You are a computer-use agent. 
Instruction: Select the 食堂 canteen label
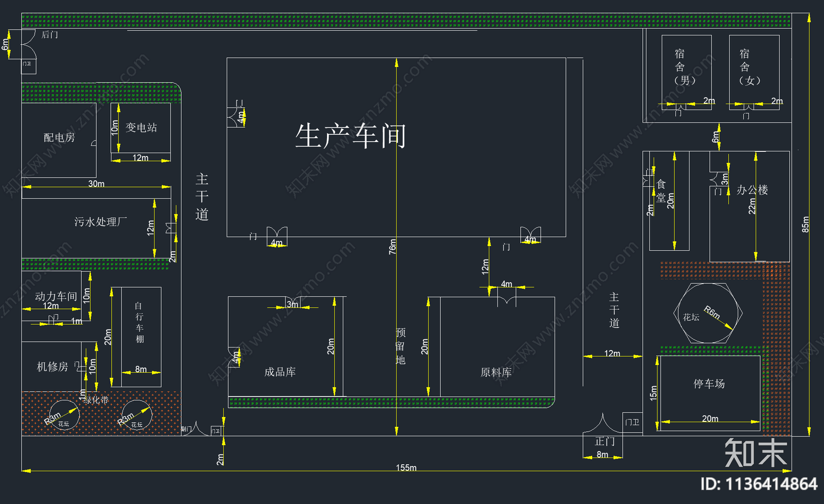(661, 191)
